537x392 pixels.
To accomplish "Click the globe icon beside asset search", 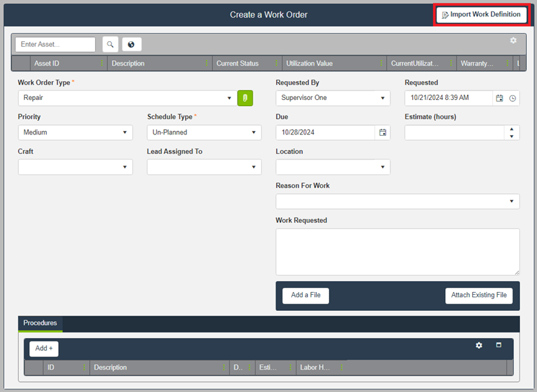I will point(131,45).
